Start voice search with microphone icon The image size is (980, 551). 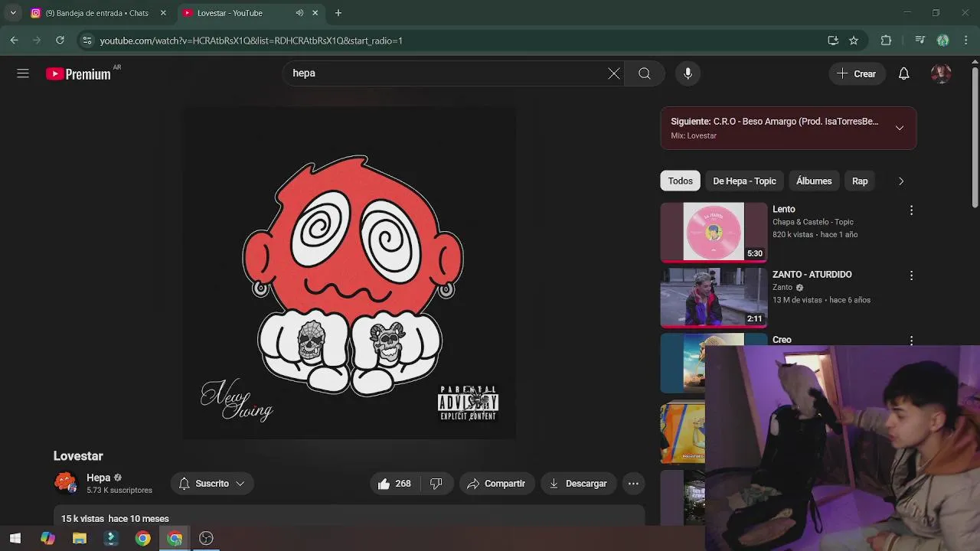point(688,73)
